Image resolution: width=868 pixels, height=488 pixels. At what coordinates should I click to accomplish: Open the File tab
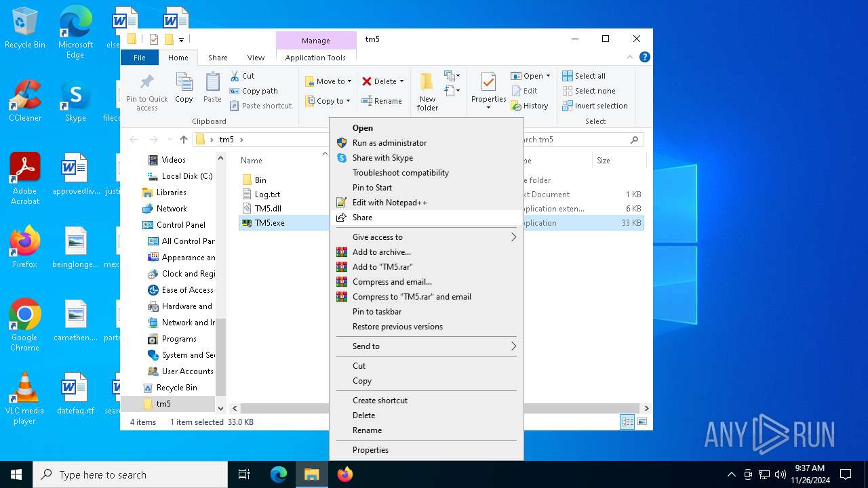point(140,58)
